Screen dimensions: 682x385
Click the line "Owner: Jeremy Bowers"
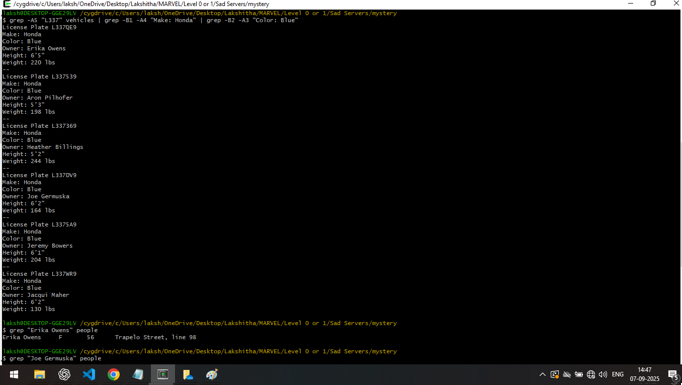[x=37, y=245]
